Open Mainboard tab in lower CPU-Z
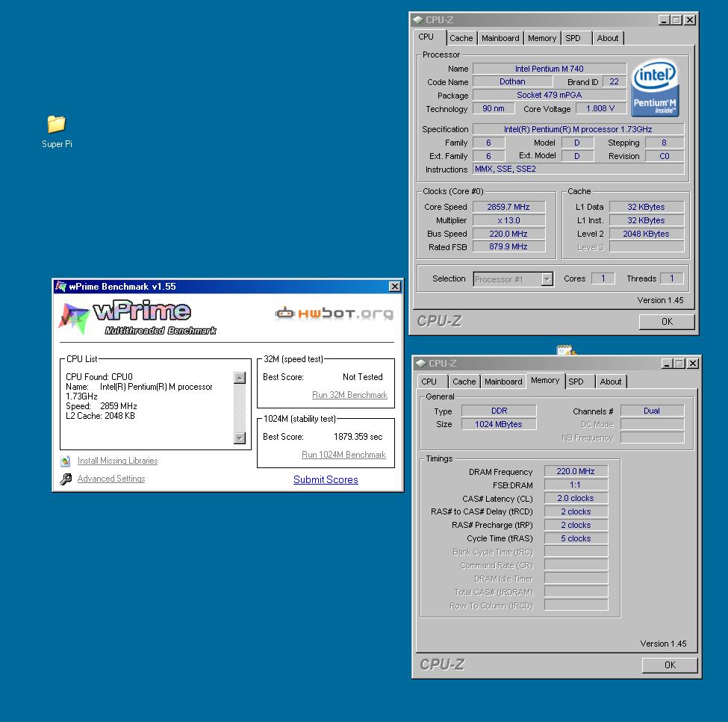This screenshot has width=728, height=722. pos(503,382)
